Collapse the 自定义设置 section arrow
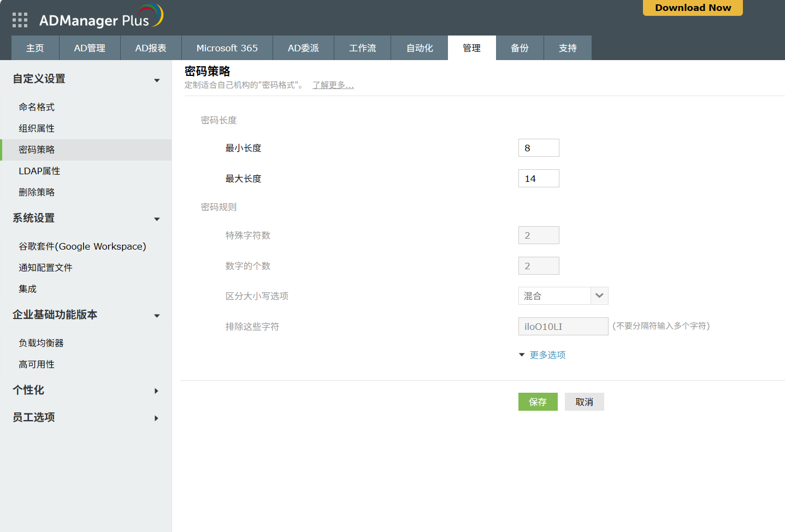 tap(157, 80)
